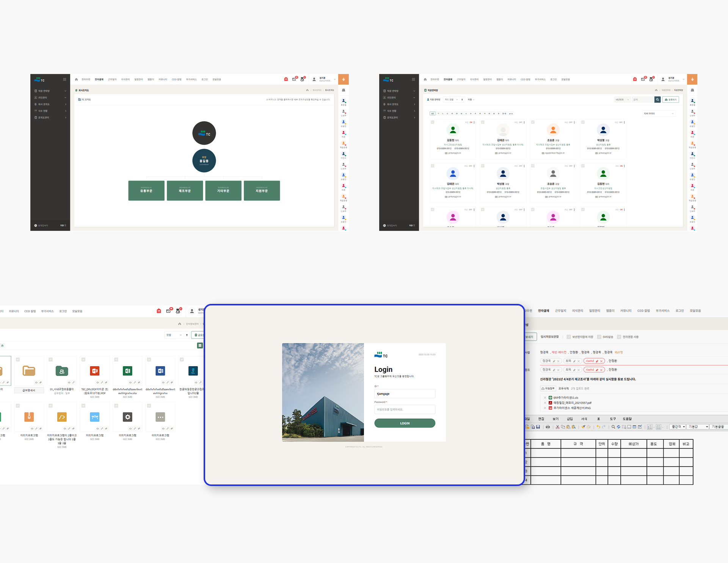The width and height of the screenshot is (728, 563).
Task: Toggle the 전자명함 사용 checkbox
Action: pyautogui.click(x=619, y=337)
